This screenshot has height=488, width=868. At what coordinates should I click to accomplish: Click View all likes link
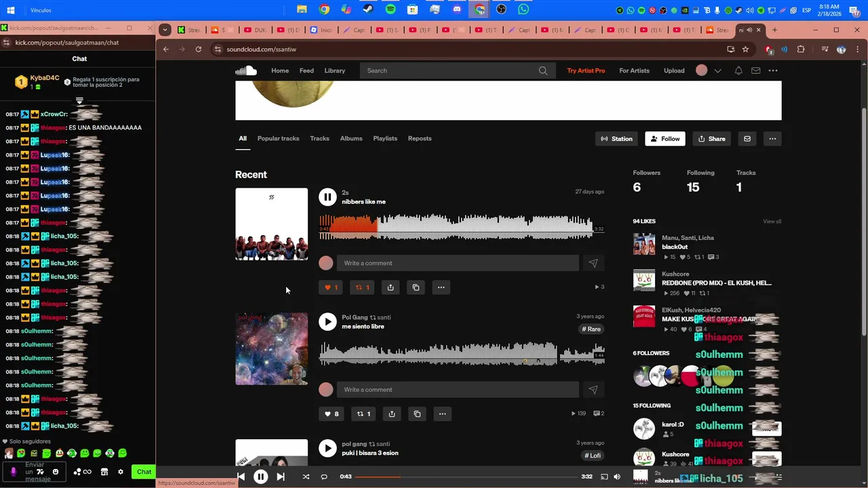pos(772,222)
